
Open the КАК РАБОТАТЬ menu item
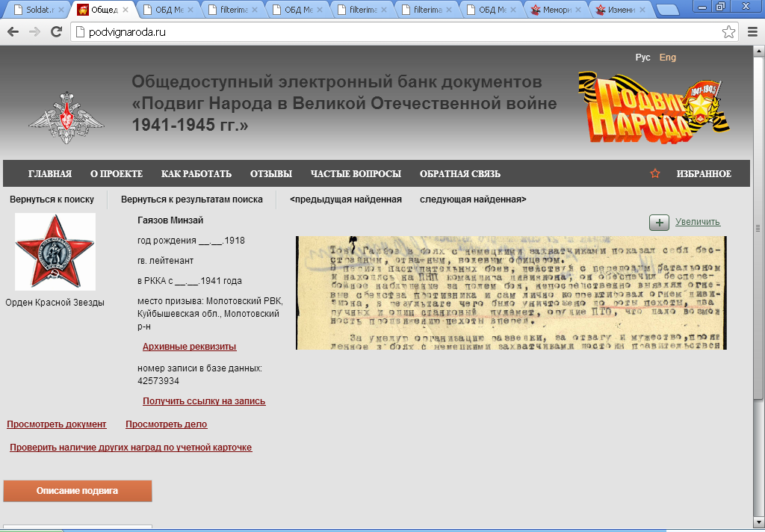click(196, 174)
